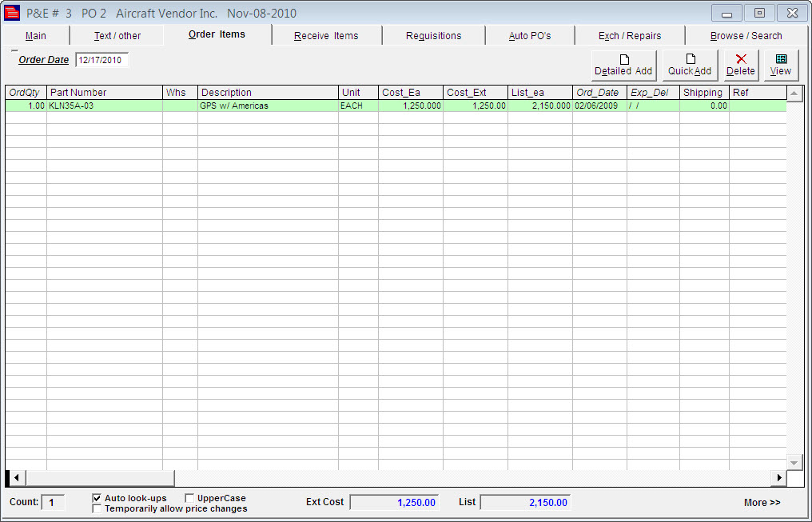This screenshot has width=812, height=522.
Task: Open the Browse / Search tab
Action: 746,36
